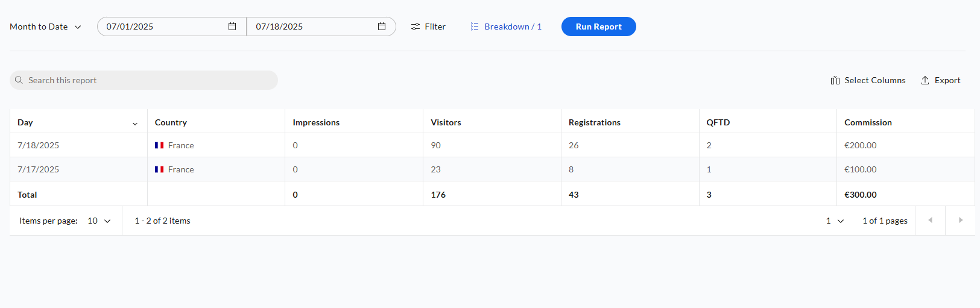Click the Select Columns icon

tap(835, 80)
